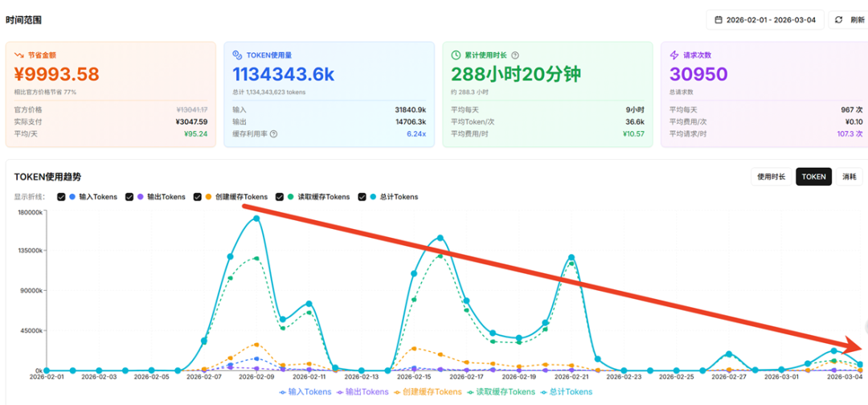Click the TOKEN使用量 coins icon
The width and height of the screenshot is (868, 405).
click(x=237, y=55)
